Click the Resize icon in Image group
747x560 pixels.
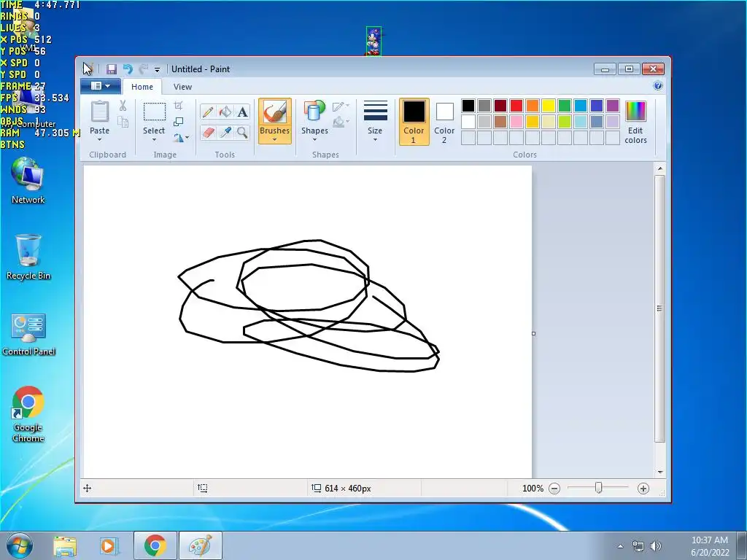[178, 122]
